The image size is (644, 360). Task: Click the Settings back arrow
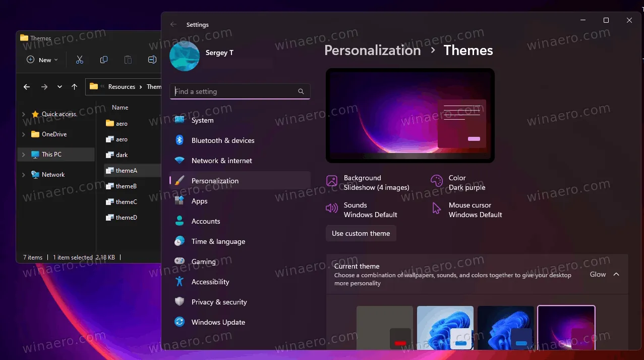pos(173,24)
